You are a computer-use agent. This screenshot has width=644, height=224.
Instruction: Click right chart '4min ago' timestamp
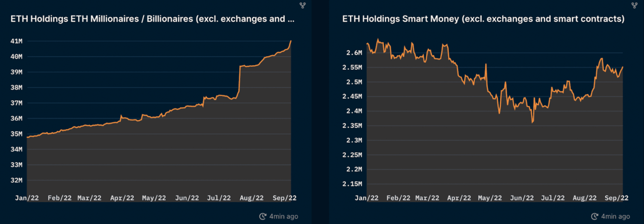click(x=615, y=216)
